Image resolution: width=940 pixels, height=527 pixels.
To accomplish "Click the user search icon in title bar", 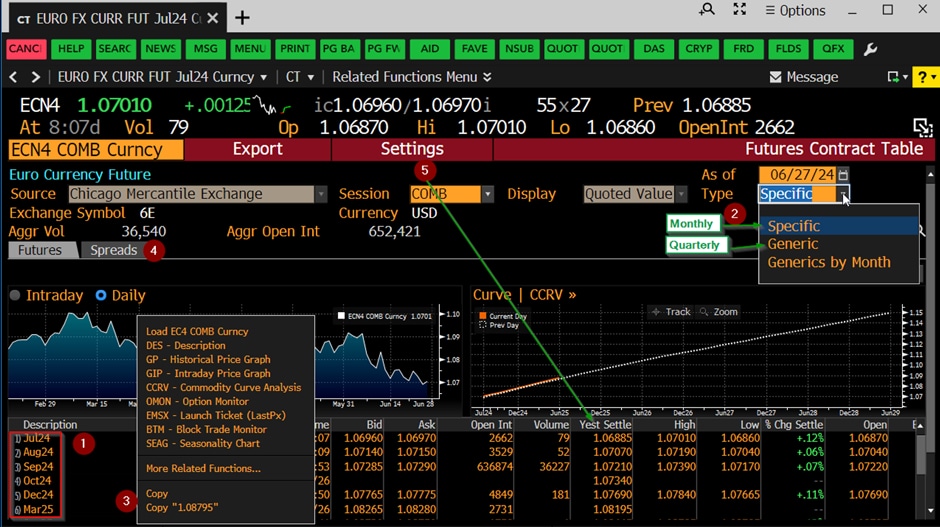I will tap(707, 10).
